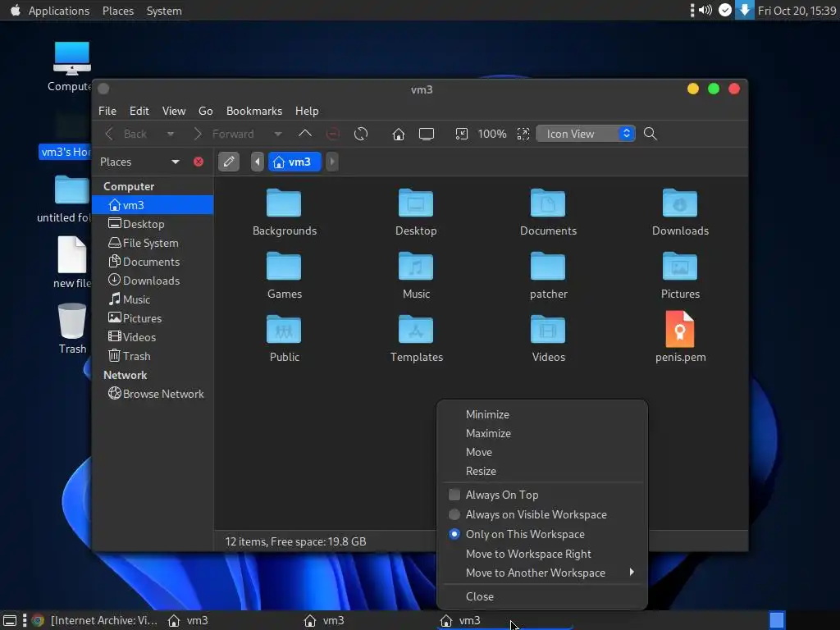The width and height of the screenshot is (840, 630).
Task: Open Applications menu in top panel
Action: coord(59,11)
